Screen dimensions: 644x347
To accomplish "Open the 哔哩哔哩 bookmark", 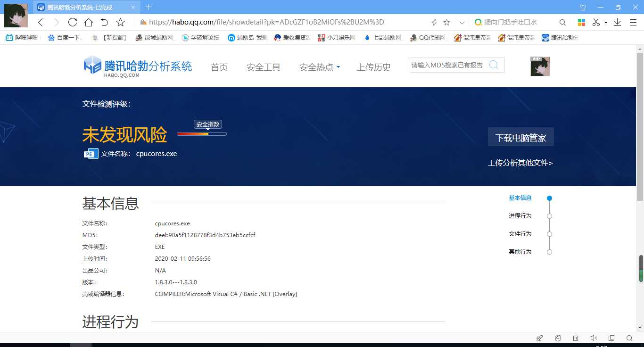I will click(x=22, y=38).
